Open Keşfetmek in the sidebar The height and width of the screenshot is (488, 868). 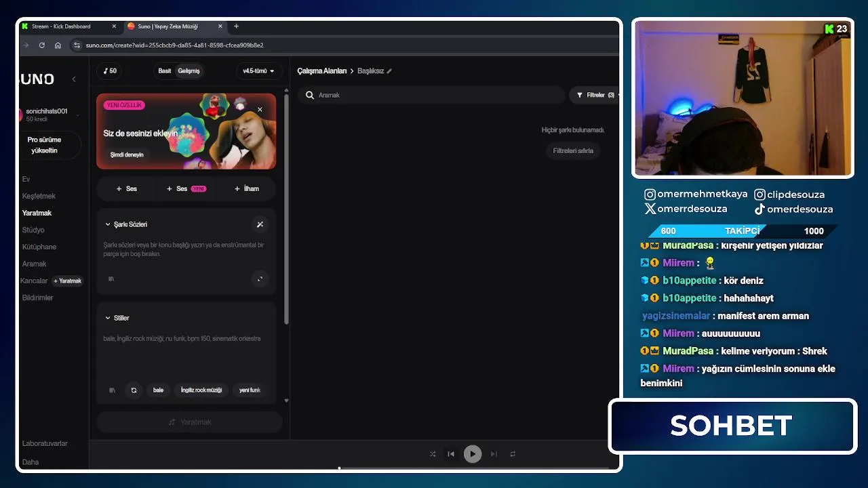tap(39, 196)
